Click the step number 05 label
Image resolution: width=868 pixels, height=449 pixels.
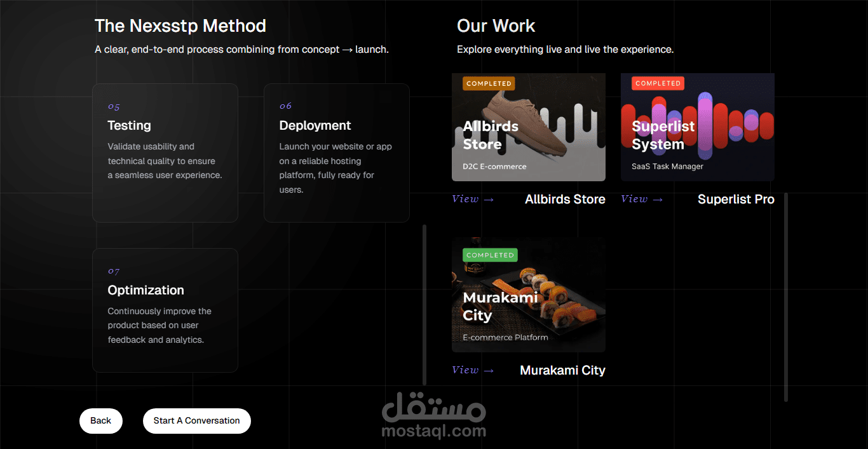point(114,106)
